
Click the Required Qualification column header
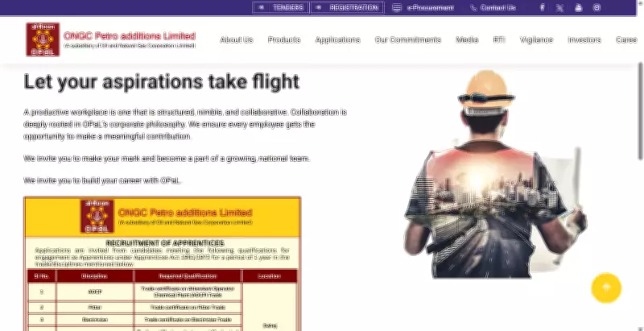[x=188, y=276]
